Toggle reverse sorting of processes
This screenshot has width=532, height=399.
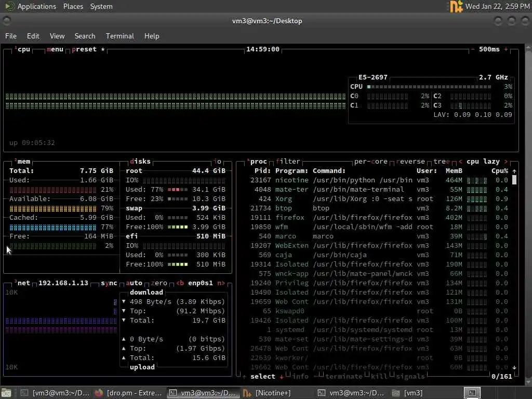pos(410,162)
